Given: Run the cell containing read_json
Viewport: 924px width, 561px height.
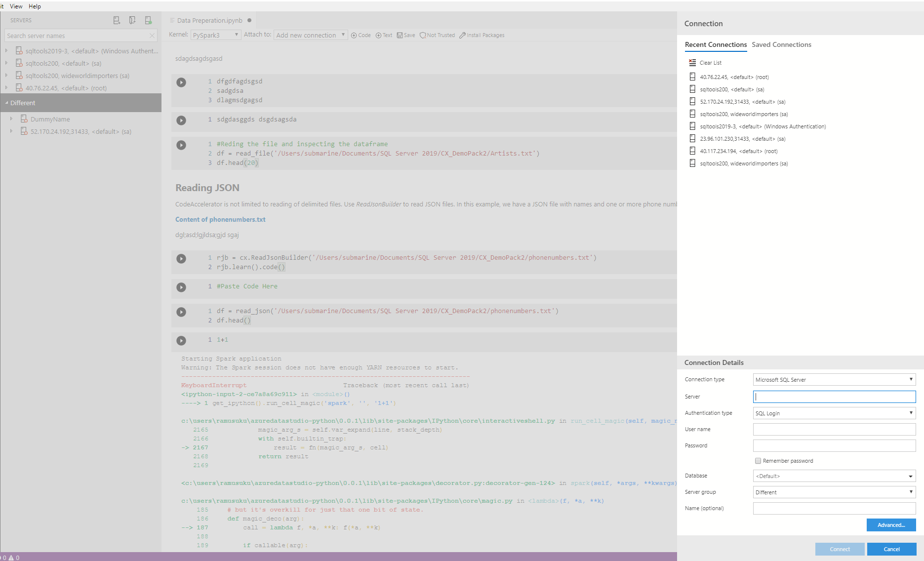Looking at the screenshot, I should pos(181,312).
